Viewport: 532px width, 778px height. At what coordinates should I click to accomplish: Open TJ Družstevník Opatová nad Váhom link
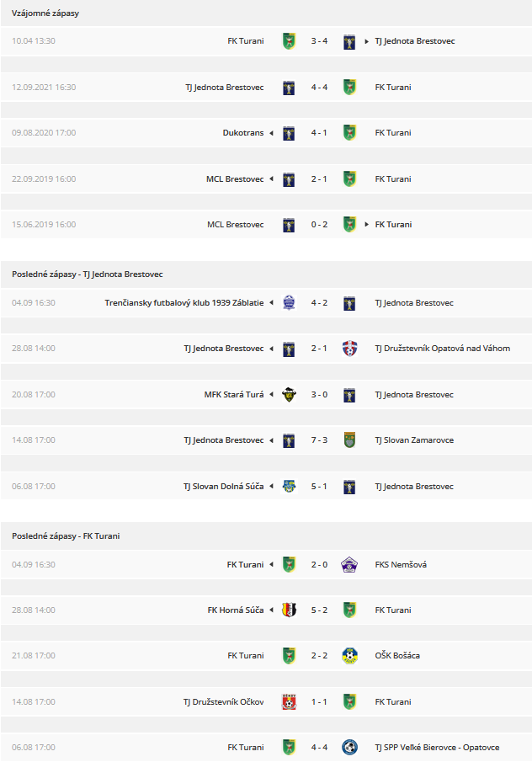click(443, 349)
